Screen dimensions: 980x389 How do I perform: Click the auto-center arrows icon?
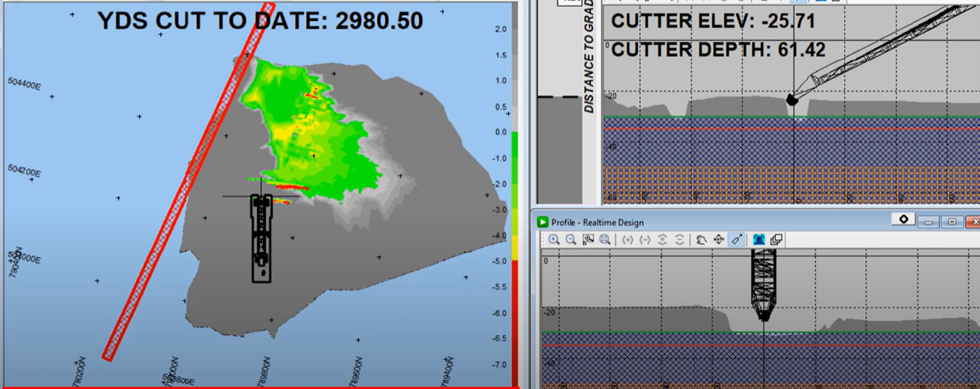point(719,240)
